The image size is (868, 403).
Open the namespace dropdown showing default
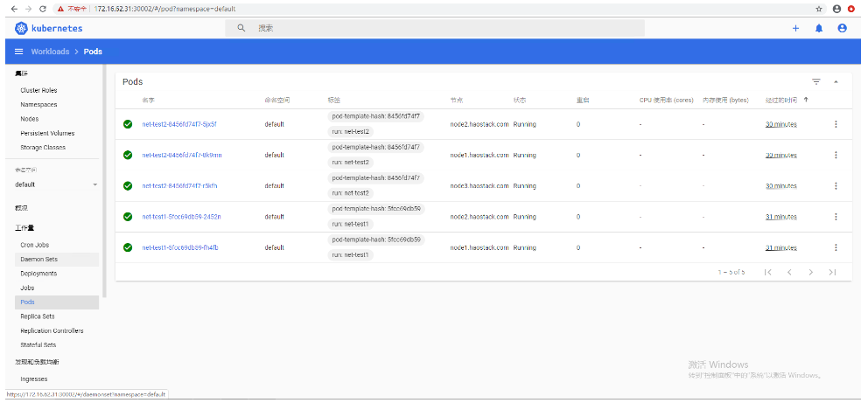56,184
